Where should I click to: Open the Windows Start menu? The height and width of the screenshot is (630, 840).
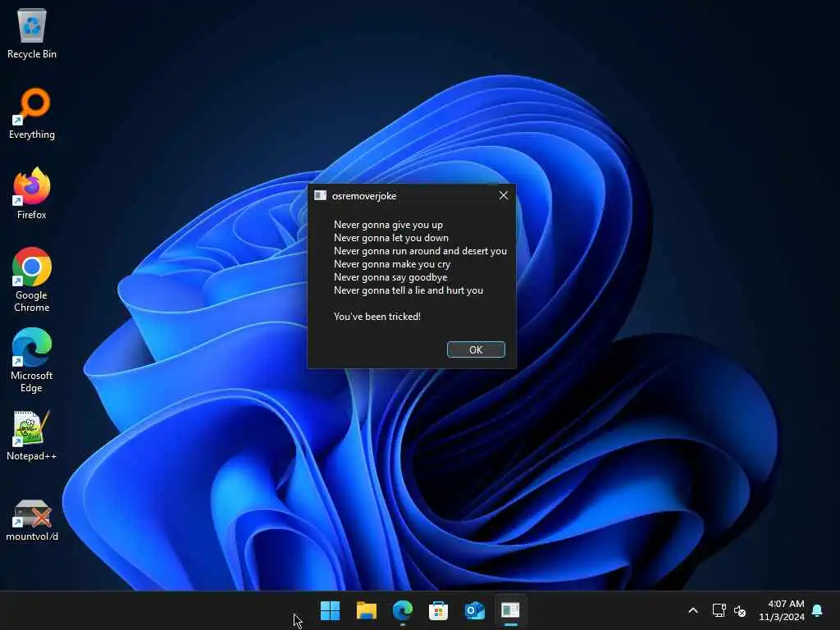(330, 610)
